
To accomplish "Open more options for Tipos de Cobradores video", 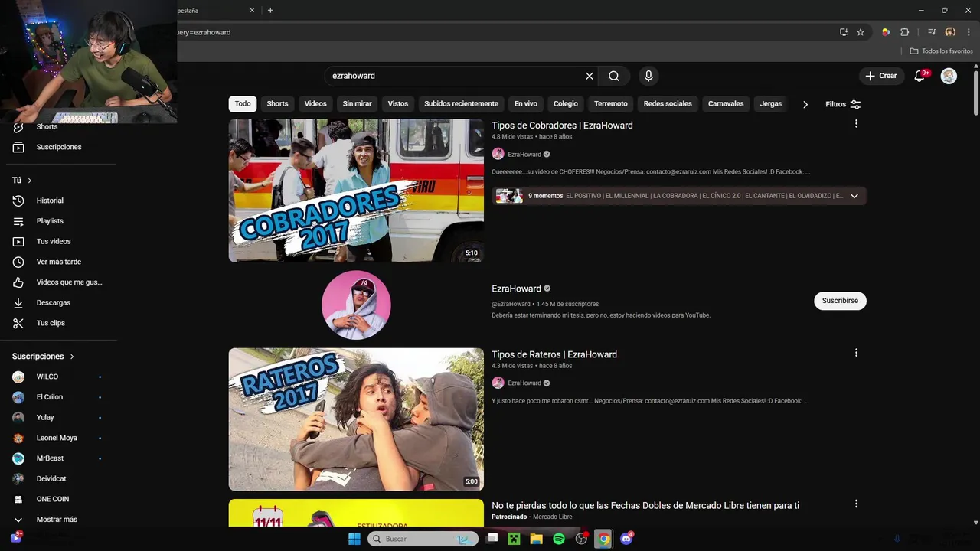I will [856, 123].
